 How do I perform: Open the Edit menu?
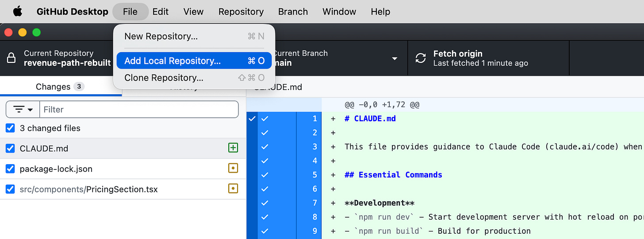coord(161,12)
